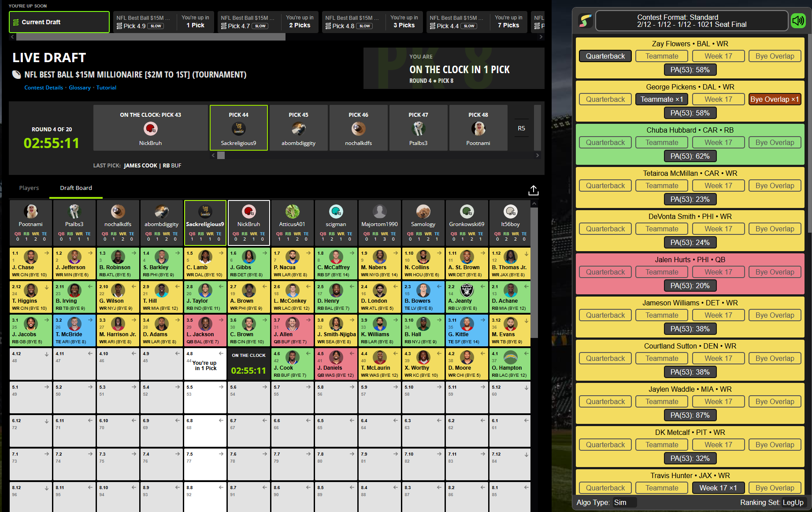Click Jameson Williams Bye Overlap button
The height and width of the screenshot is (512, 812).
point(775,315)
